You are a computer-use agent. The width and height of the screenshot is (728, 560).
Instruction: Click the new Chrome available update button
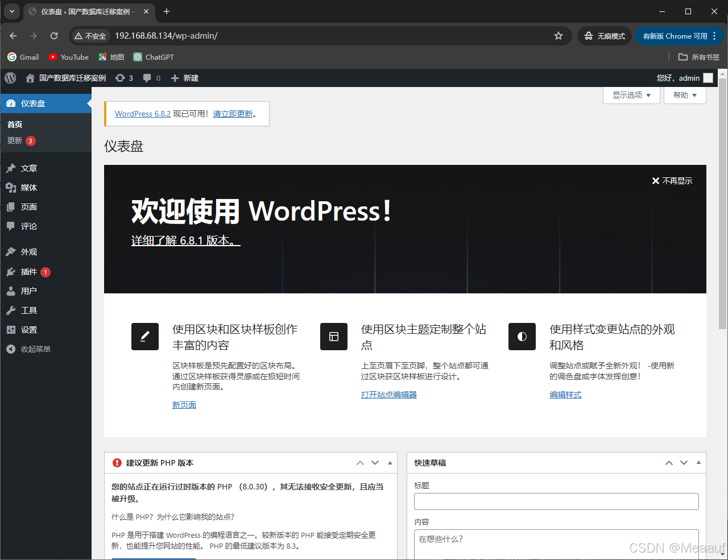679,36
